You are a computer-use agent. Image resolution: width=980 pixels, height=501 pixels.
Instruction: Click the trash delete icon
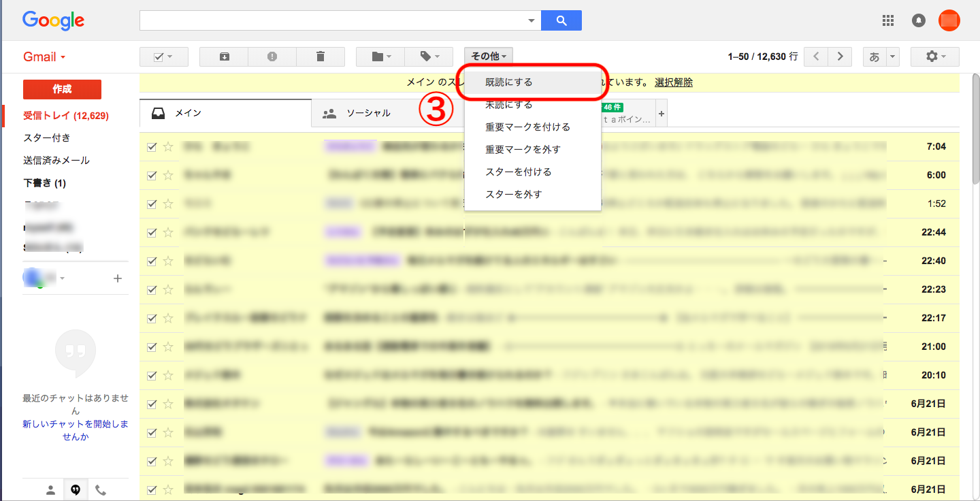pos(321,57)
